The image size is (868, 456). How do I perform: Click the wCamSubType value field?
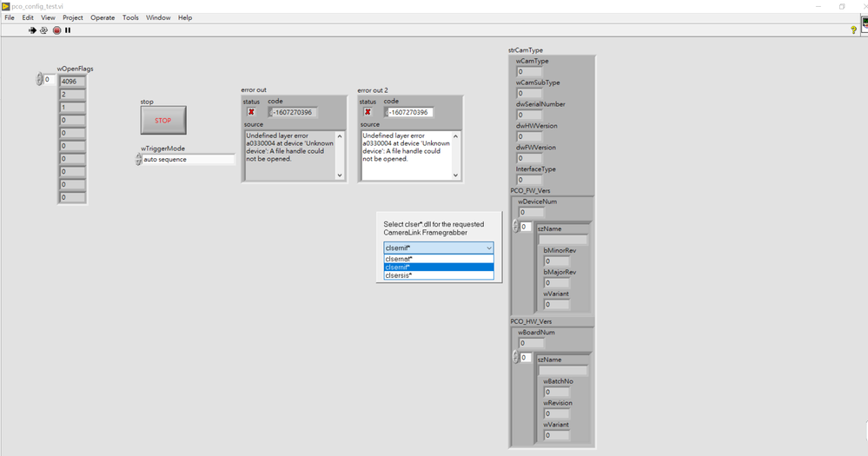(x=529, y=93)
